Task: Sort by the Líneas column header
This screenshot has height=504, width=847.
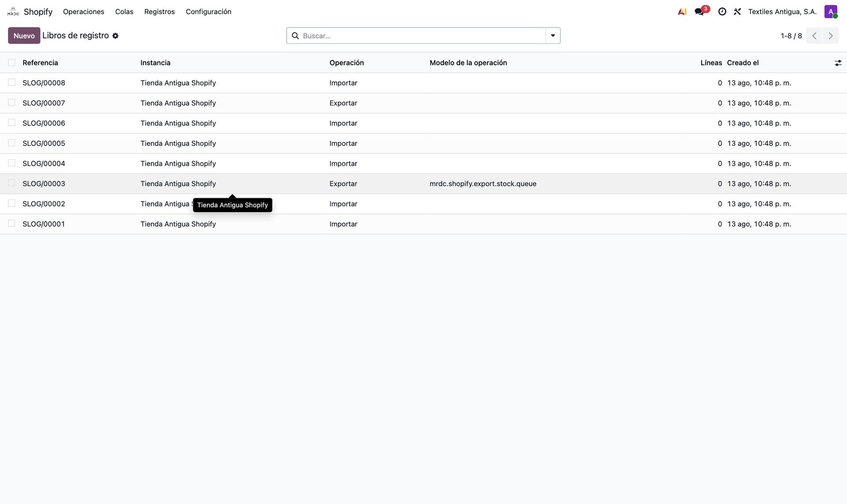Action: pyautogui.click(x=711, y=63)
